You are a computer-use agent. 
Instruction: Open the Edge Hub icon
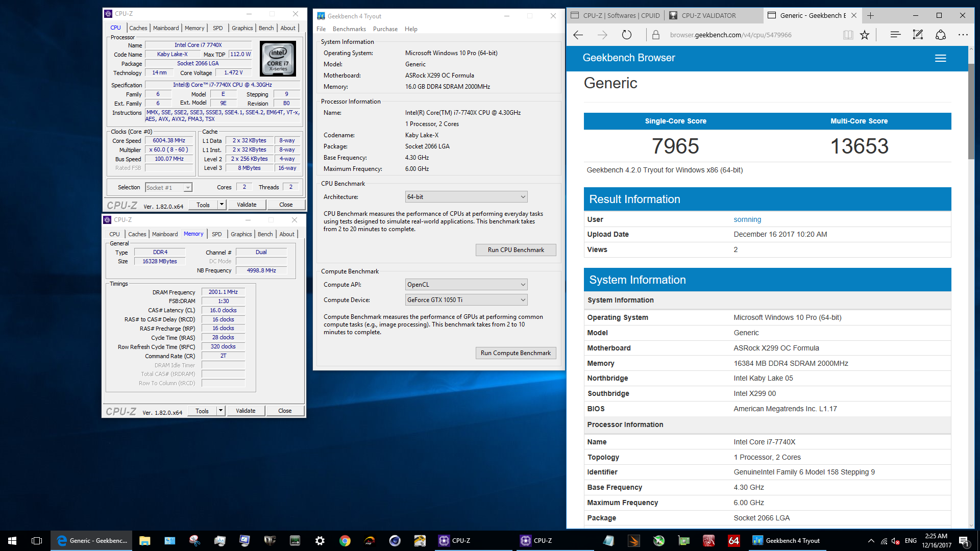coord(895,35)
